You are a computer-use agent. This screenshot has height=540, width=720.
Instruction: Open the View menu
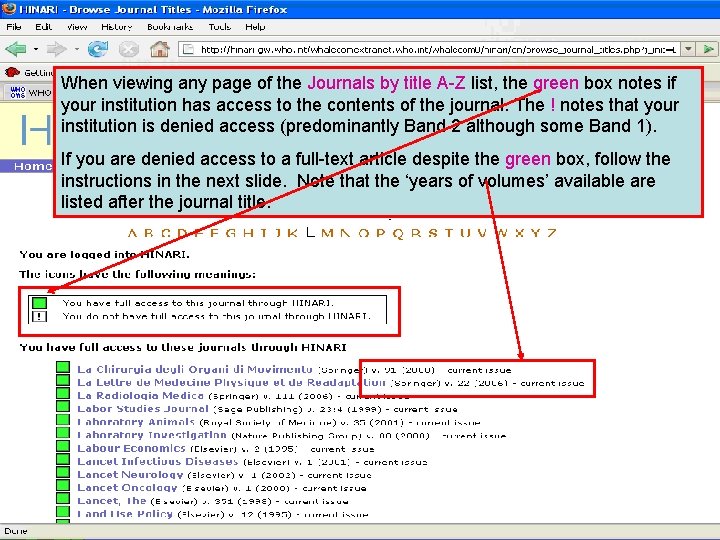(x=77, y=27)
